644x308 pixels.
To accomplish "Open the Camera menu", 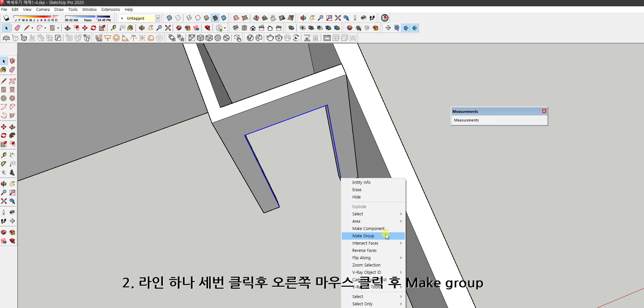I will [x=43, y=9].
